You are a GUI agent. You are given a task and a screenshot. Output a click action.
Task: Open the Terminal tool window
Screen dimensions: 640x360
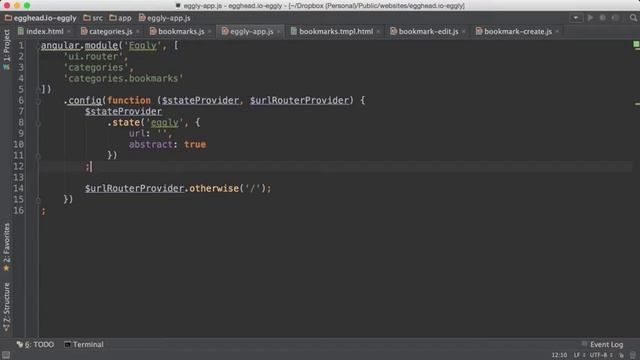tap(84, 344)
